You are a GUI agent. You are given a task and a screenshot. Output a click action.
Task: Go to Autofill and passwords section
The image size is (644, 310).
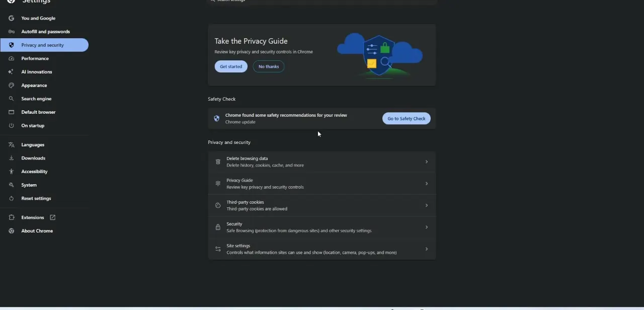tap(44, 32)
